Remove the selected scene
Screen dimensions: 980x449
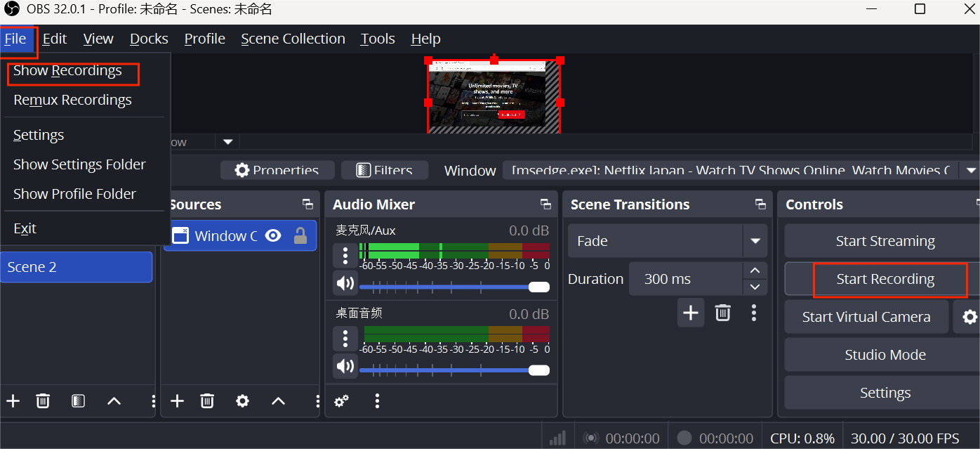tap(43, 401)
